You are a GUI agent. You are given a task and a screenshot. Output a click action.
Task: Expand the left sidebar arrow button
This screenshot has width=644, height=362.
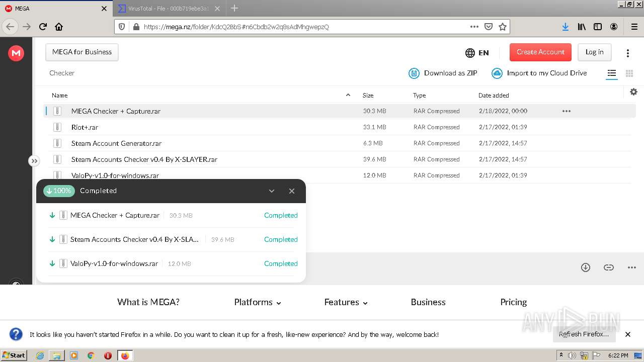(x=34, y=161)
